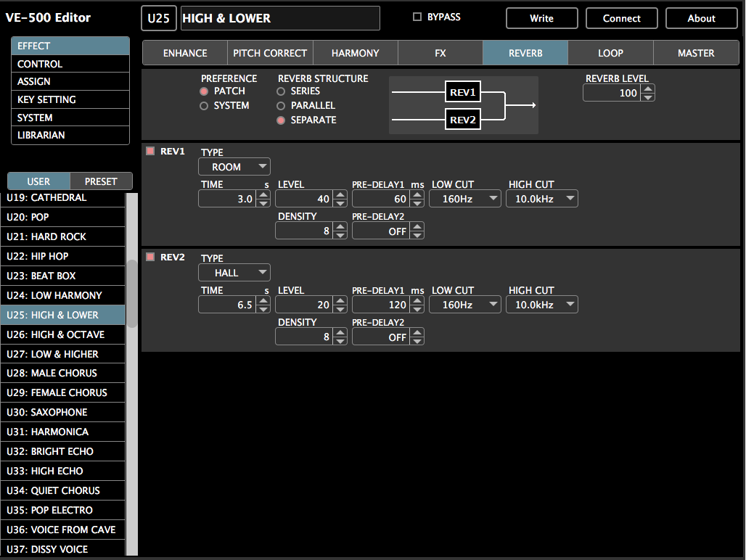Open the ASSIGN section

(70, 81)
